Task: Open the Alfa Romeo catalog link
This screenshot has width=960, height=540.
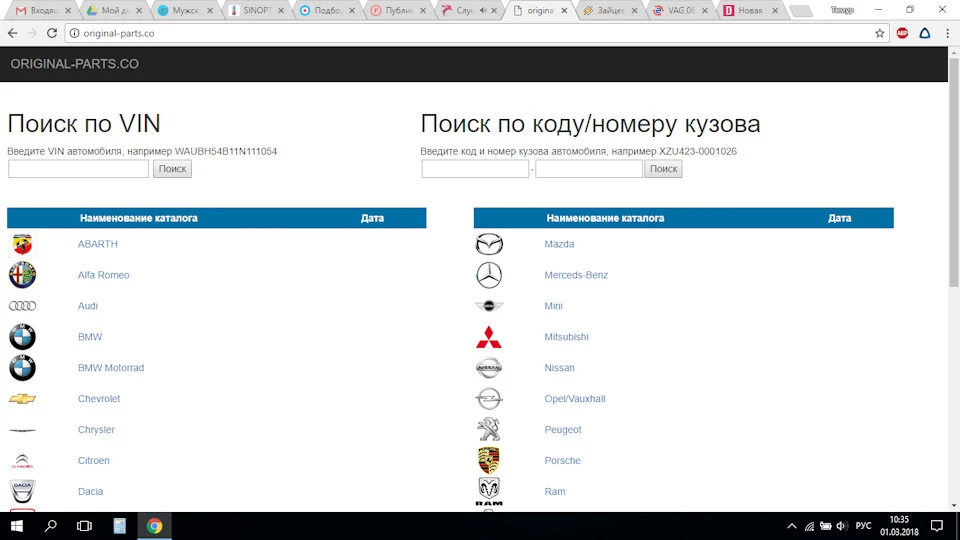Action: pyautogui.click(x=103, y=275)
